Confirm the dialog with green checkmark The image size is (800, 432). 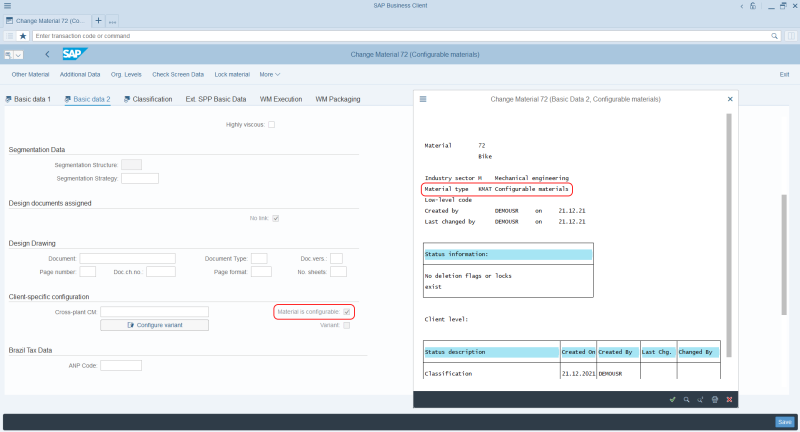click(x=672, y=399)
